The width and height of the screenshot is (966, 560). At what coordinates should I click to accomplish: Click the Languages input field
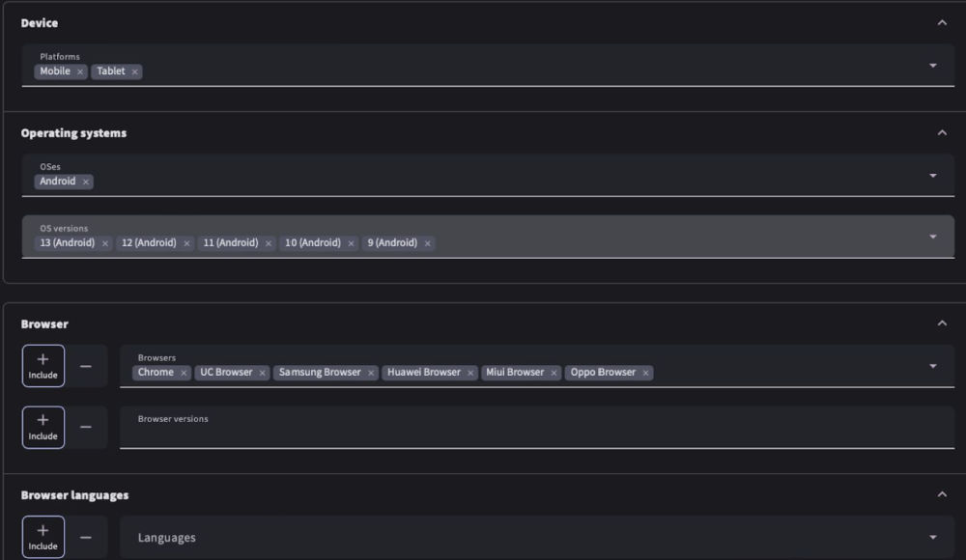click(536, 537)
